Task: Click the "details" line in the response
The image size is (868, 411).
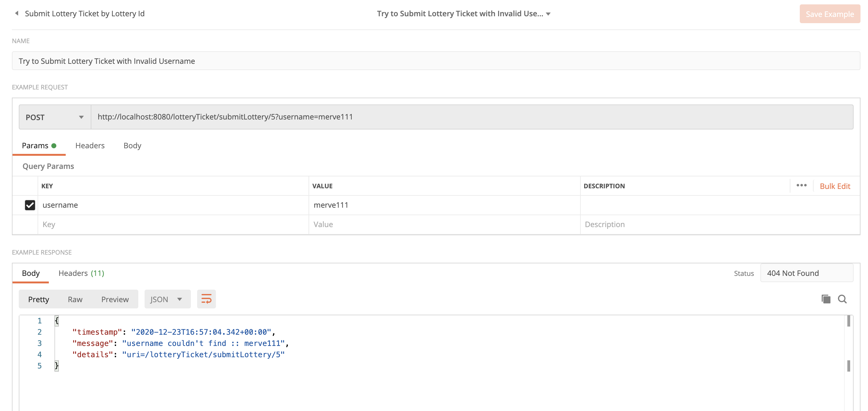Action: click(x=178, y=355)
